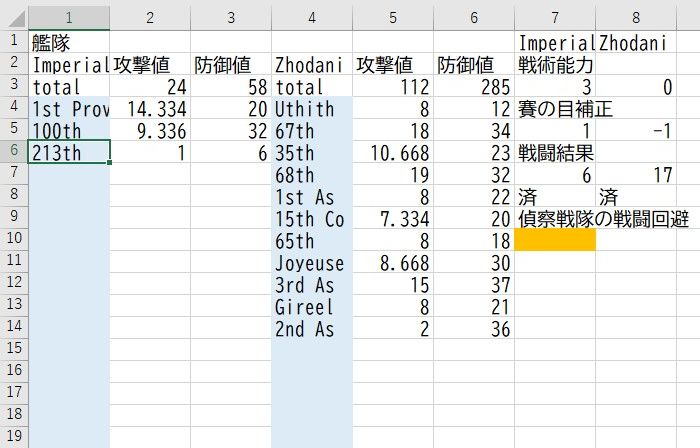The height and width of the screenshot is (448, 700).
Task: Click the active 213th cell
Action: point(69,152)
